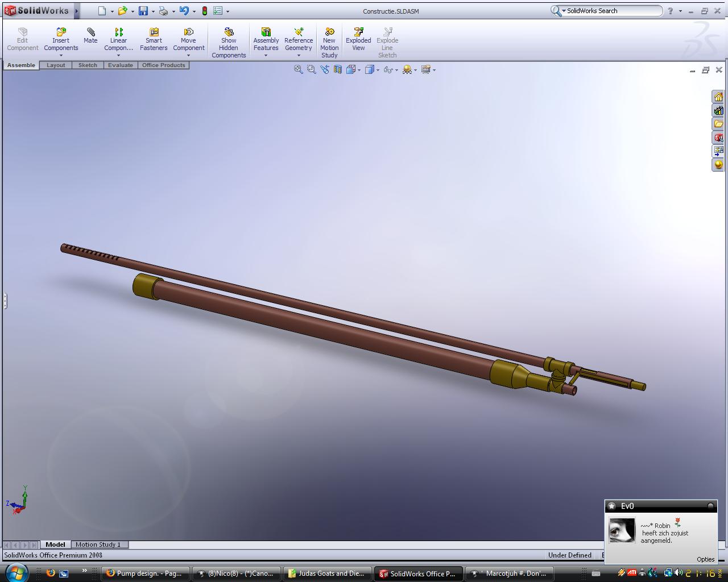The width and height of the screenshot is (728, 582).
Task: Click the Zoom to Fit icon
Action: [x=298, y=69]
